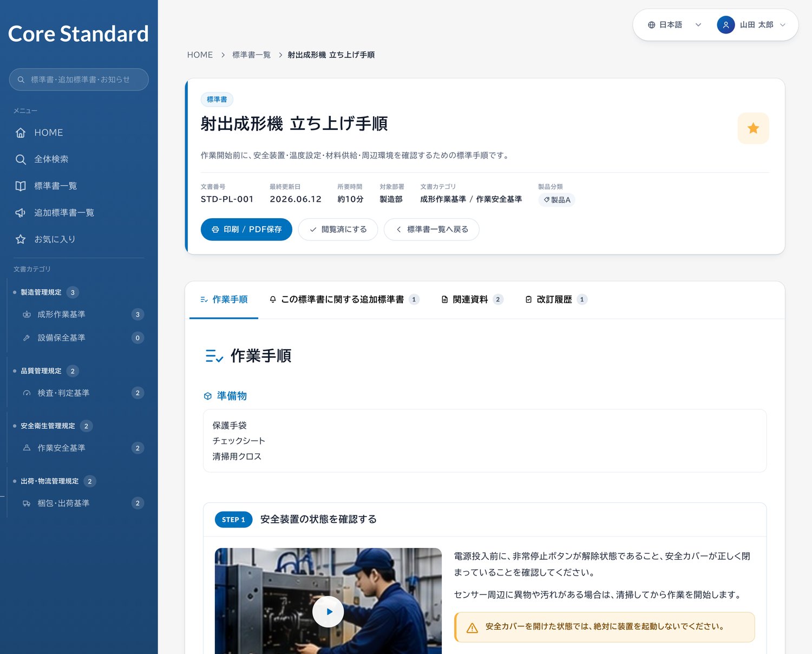Screen dimensions: 812x654
Task: Click 清掃用クロス in the 準備物 list
Action: (x=237, y=456)
